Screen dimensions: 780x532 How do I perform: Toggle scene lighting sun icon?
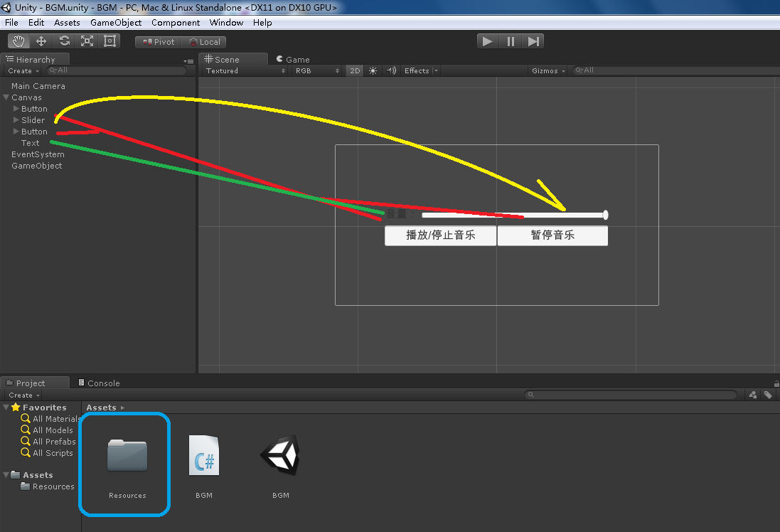pyautogui.click(x=373, y=70)
